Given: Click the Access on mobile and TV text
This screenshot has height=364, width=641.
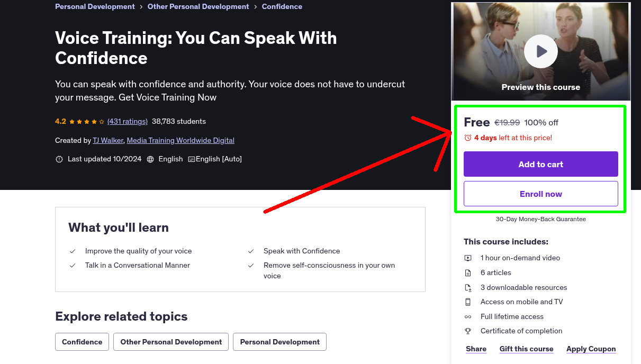Looking at the screenshot, I should [521, 302].
